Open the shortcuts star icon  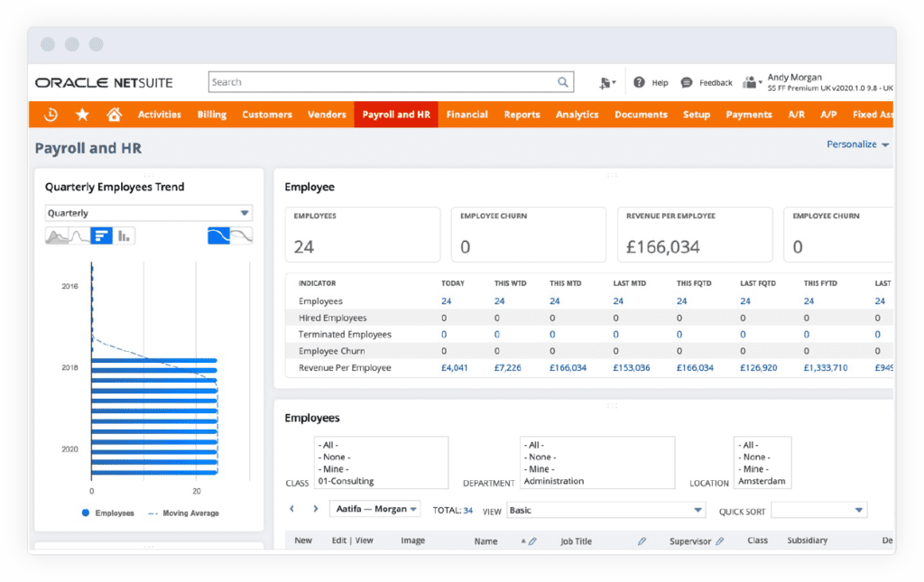point(82,115)
